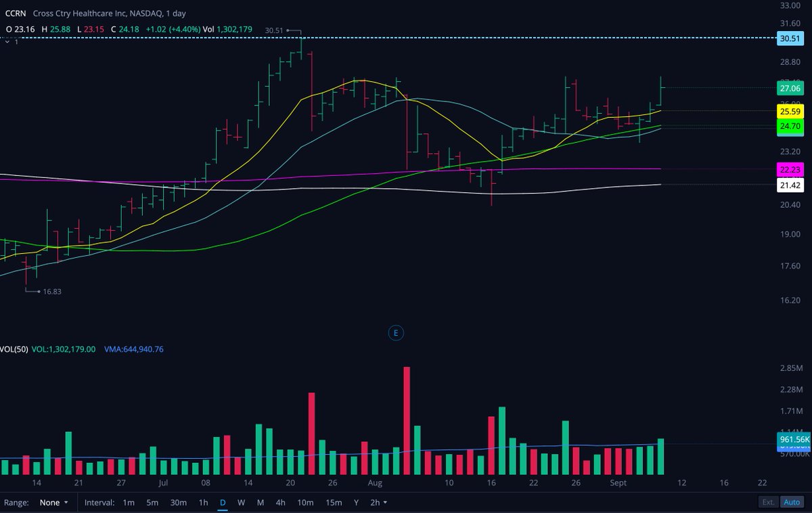Click the VOL(50) indicator label
This screenshot has width=812, height=513.
[16, 349]
